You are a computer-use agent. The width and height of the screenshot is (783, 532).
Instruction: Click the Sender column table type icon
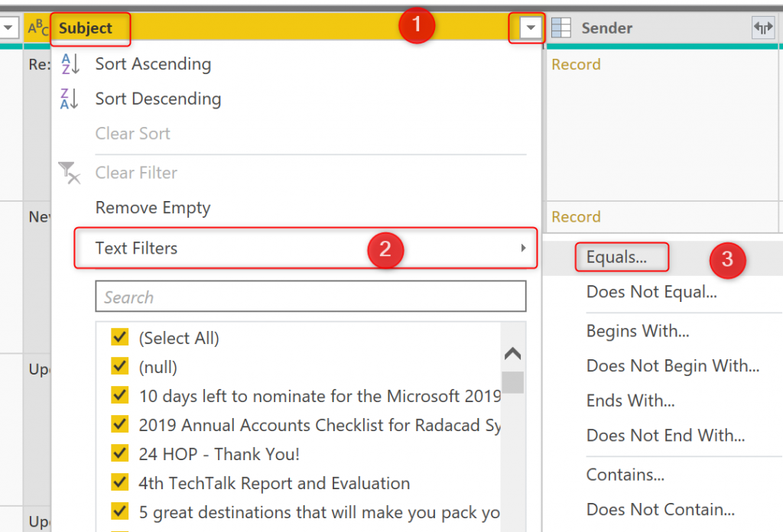point(561,28)
